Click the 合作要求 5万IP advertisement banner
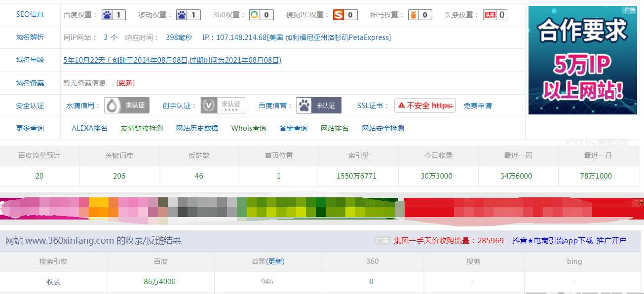The width and height of the screenshot is (644, 294). click(x=582, y=60)
